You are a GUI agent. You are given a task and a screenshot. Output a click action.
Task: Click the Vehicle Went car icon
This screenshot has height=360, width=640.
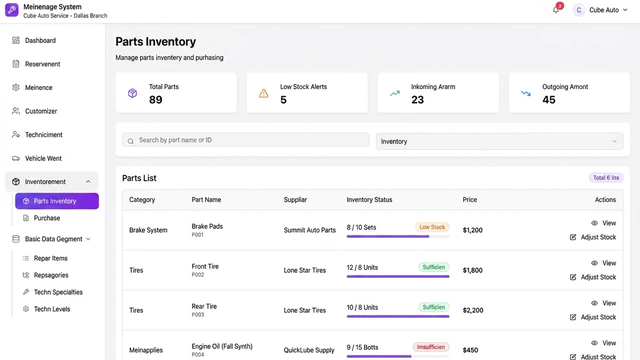click(16, 158)
